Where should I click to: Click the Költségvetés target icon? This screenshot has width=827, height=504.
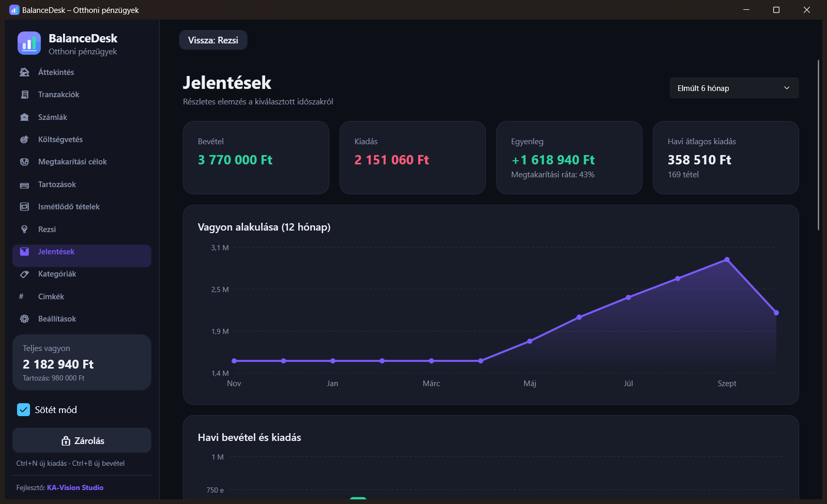[x=24, y=140]
